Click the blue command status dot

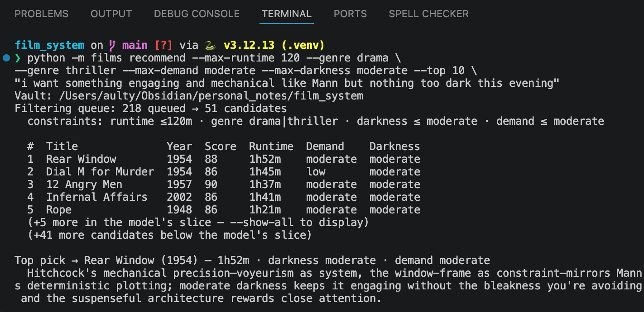pyautogui.click(x=6, y=58)
